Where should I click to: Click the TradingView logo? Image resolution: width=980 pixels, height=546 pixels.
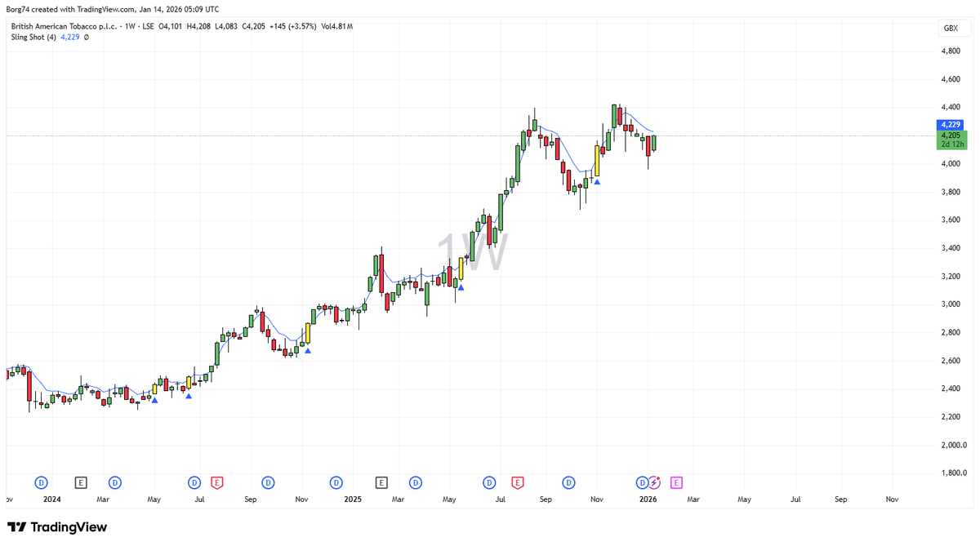click(x=57, y=527)
